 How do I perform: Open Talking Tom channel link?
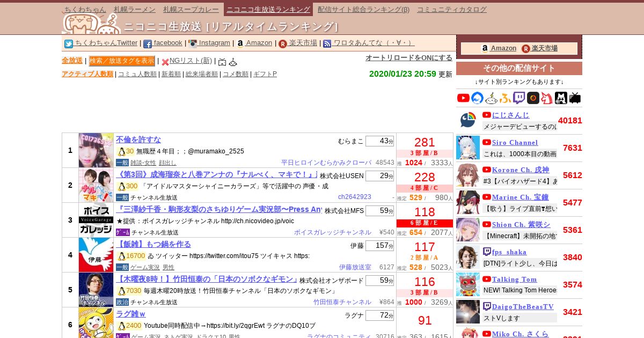pos(514,279)
